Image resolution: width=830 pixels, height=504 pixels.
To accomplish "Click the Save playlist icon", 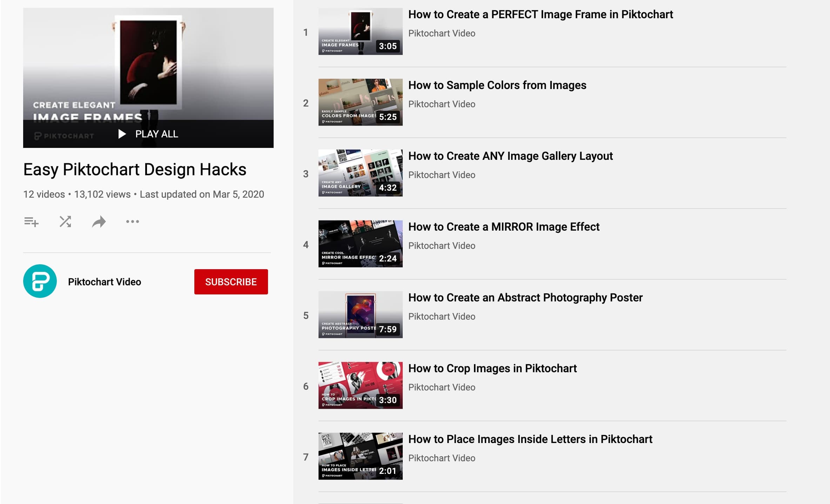I will pyautogui.click(x=31, y=222).
